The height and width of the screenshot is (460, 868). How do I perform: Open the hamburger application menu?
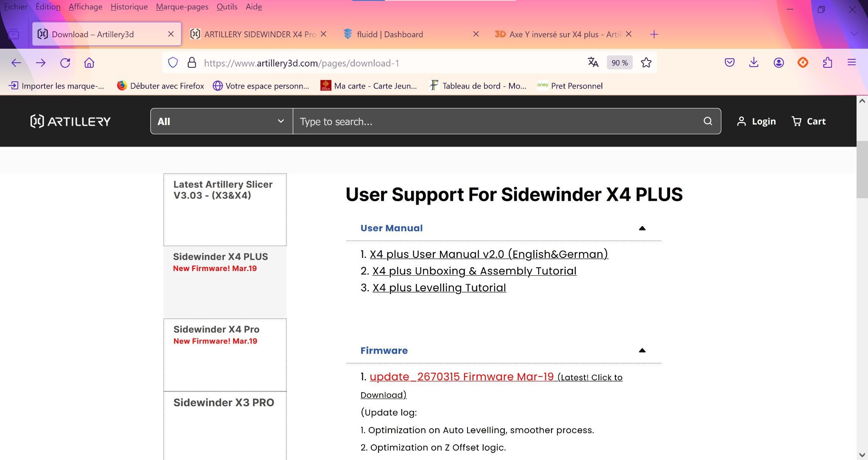(851, 63)
